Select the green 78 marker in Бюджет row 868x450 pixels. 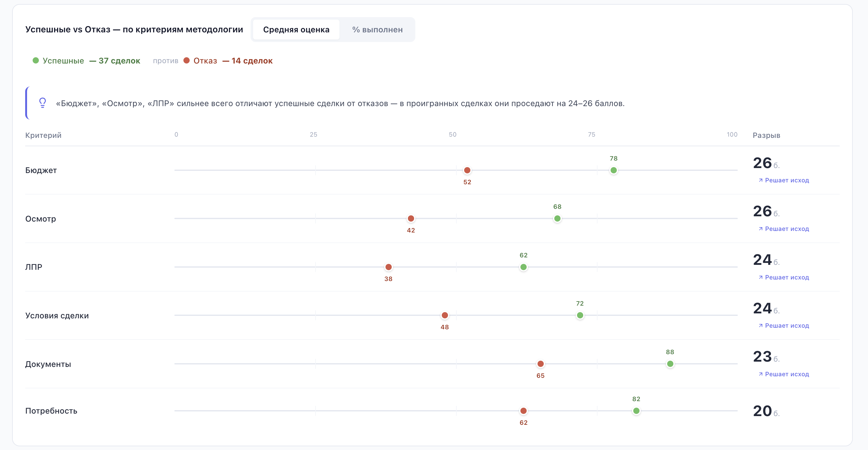(614, 170)
